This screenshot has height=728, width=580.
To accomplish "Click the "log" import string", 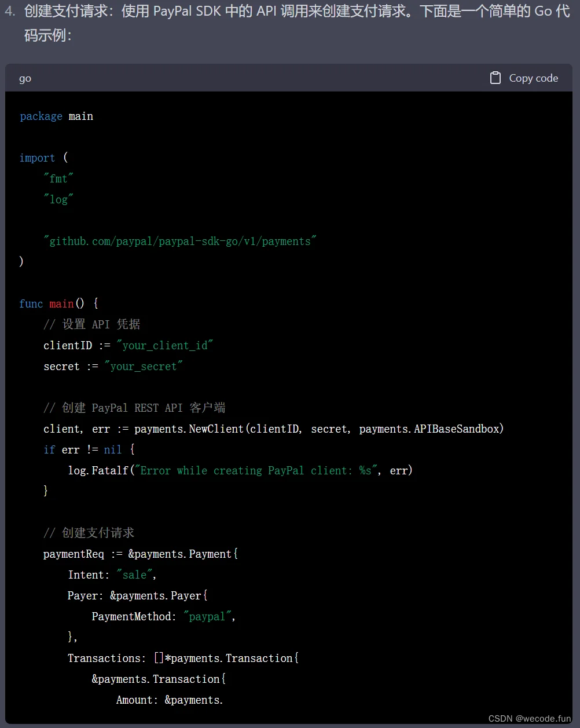I will [58, 199].
